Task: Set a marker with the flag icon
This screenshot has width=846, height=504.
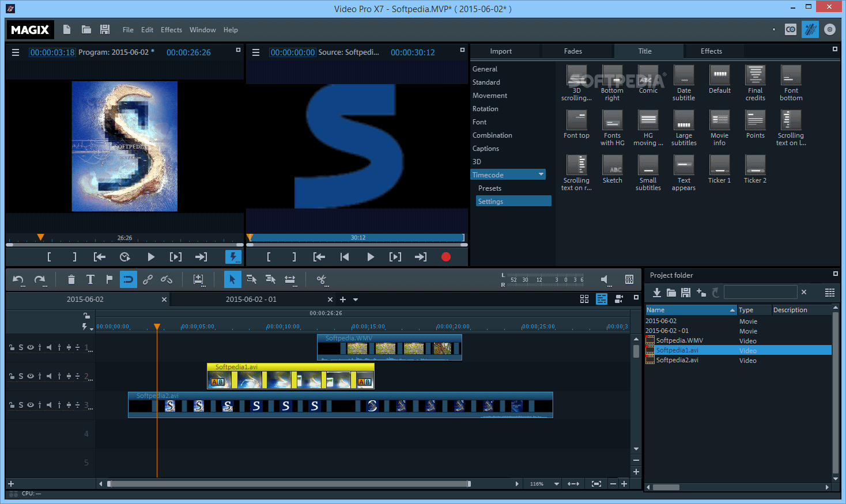Action: point(109,280)
